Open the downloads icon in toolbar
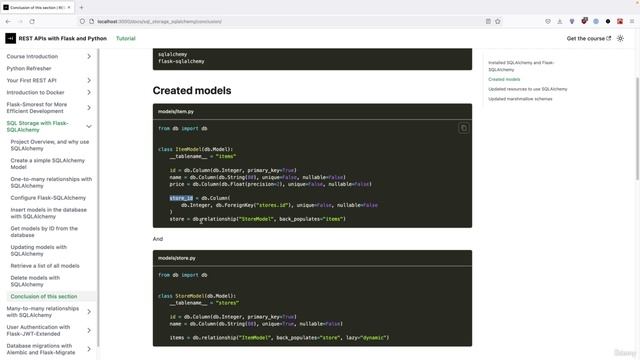640x360 pixels. pyautogui.click(x=560, y=21)
